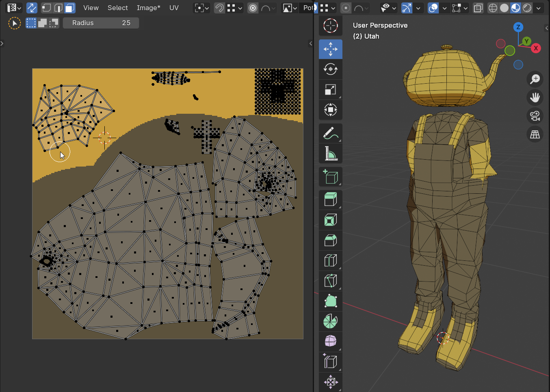Open UV proportional falloff dropdown
The image size is (550, 392).
point(268,8)
